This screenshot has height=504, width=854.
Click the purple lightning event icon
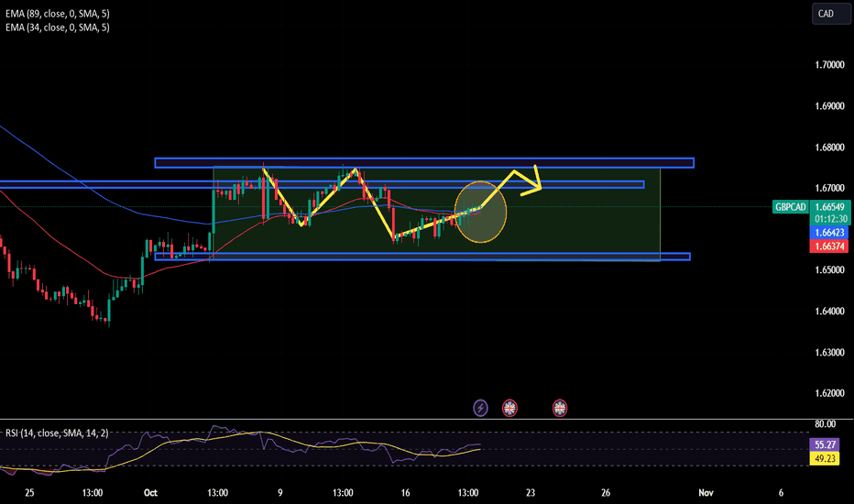(480, 408)
